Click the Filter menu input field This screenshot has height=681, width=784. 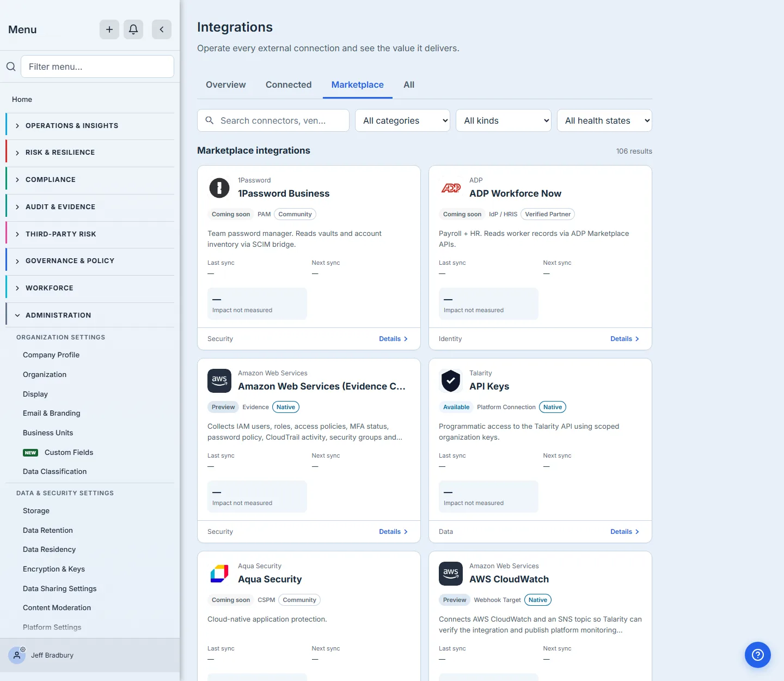pyautogui.click(x=97, y=66)
